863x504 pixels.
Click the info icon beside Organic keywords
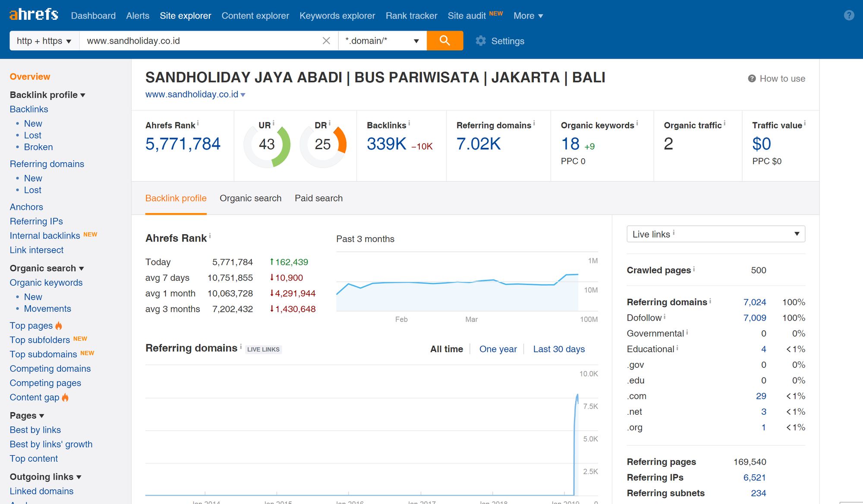point(637,123)
